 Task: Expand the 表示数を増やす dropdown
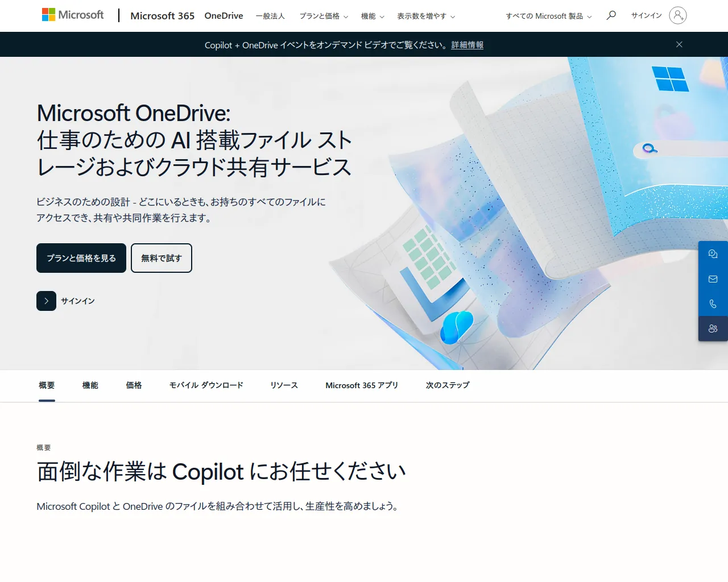426,16
